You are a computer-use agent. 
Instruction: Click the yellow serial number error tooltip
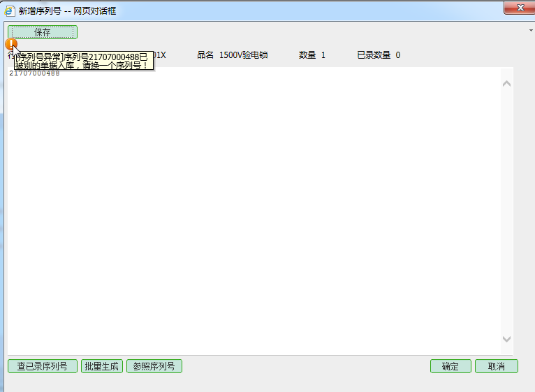point(82,60)
